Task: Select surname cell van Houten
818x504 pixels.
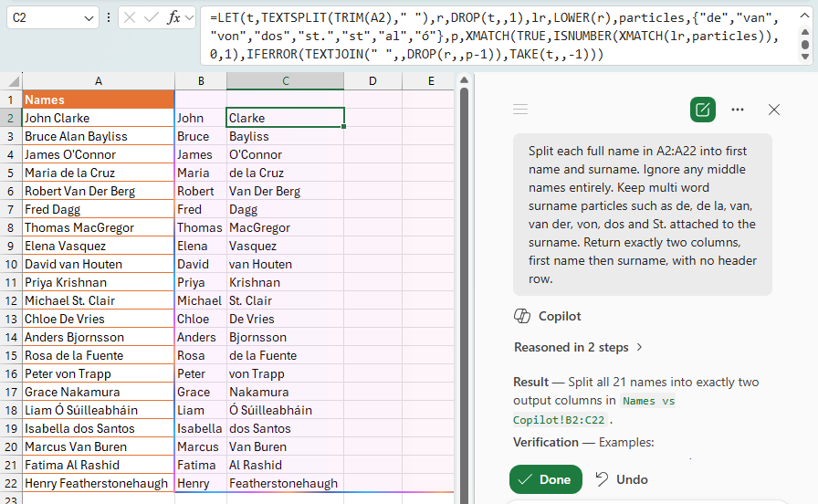Action: [x=286, y=264]
